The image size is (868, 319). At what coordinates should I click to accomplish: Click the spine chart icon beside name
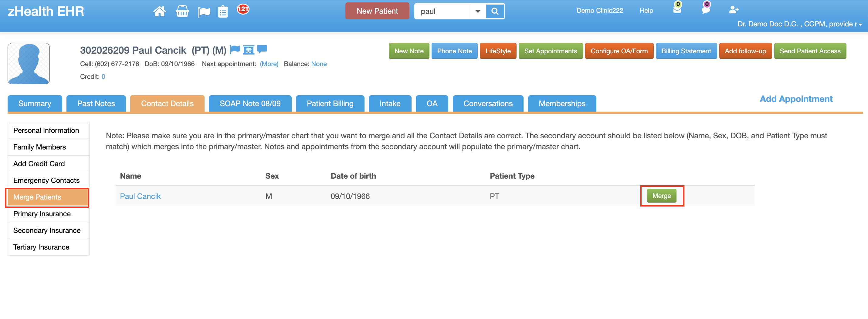point(249,50)
